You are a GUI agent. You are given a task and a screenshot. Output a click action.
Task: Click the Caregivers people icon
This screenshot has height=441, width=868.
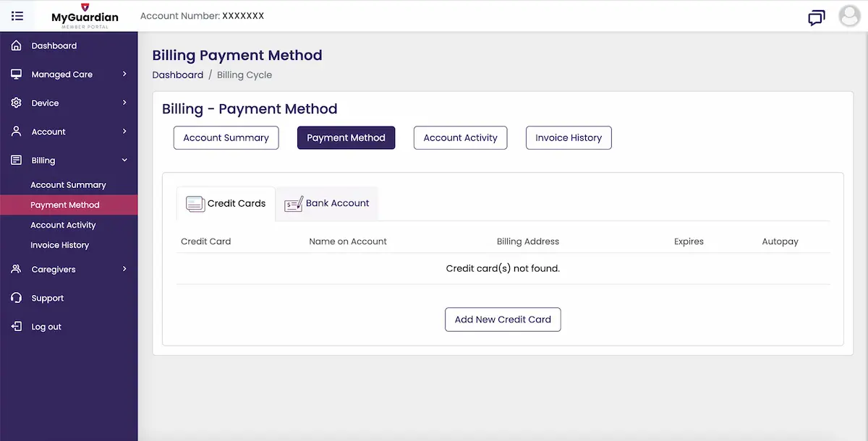click(x=16, y=269)
